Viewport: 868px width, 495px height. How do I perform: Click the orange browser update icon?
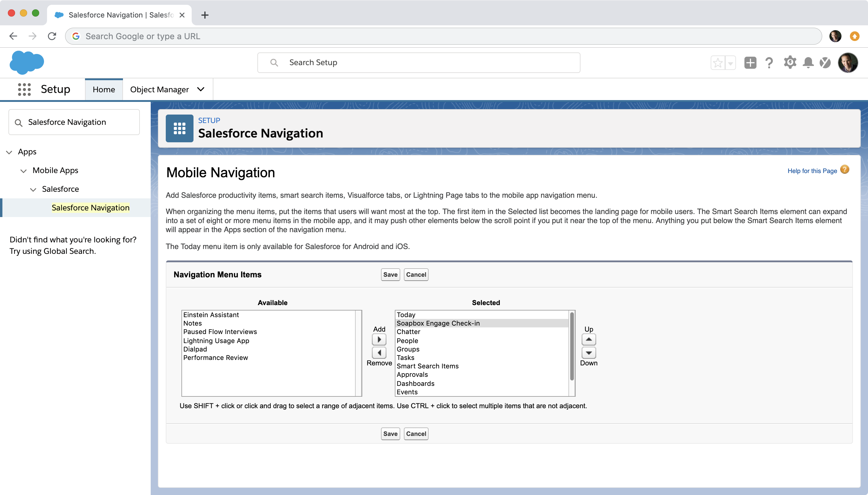[854, 36]
